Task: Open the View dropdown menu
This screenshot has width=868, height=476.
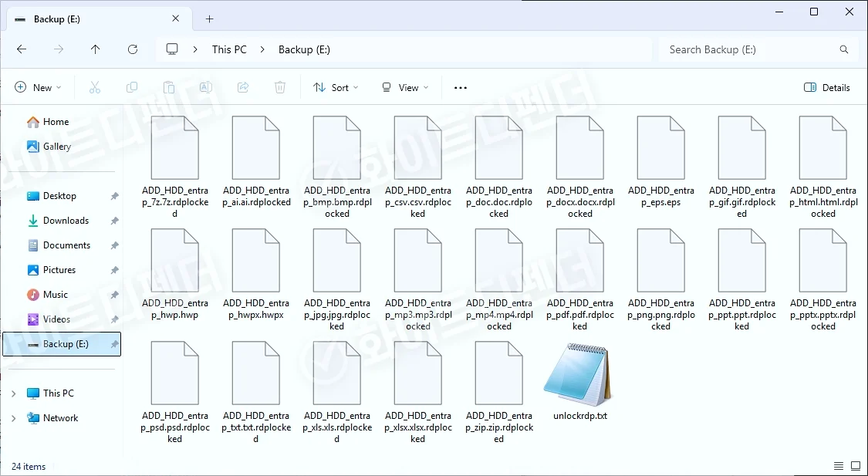Action: [405, 88]
